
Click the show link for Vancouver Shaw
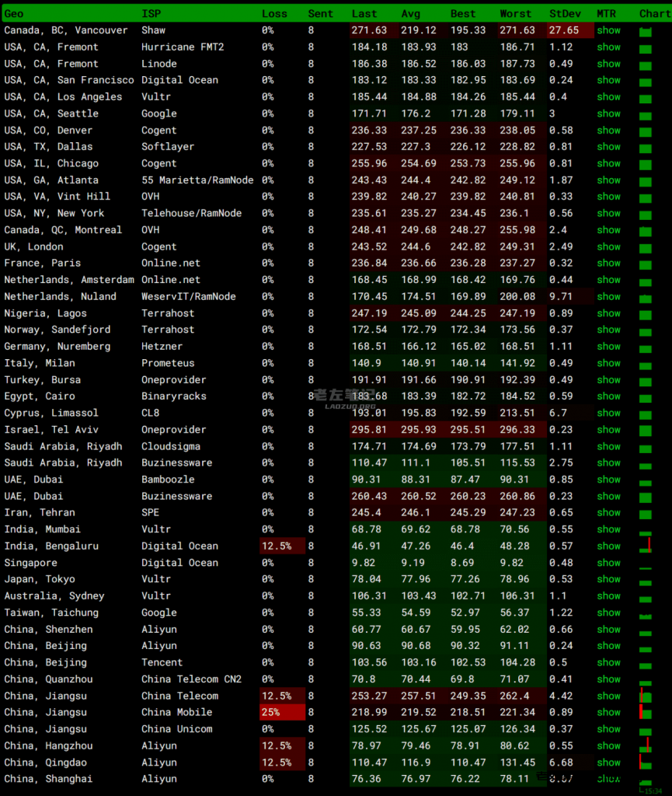click(x=608, y=30)
